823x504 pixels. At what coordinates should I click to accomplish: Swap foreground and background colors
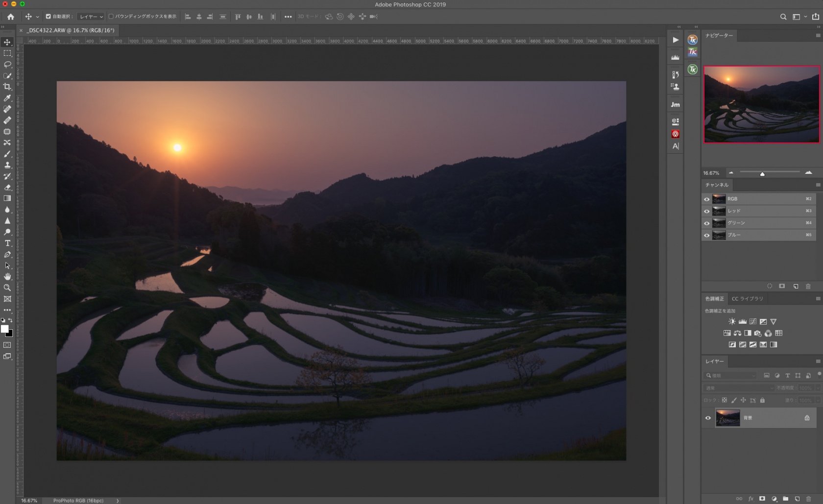click(x=10, y=320)
